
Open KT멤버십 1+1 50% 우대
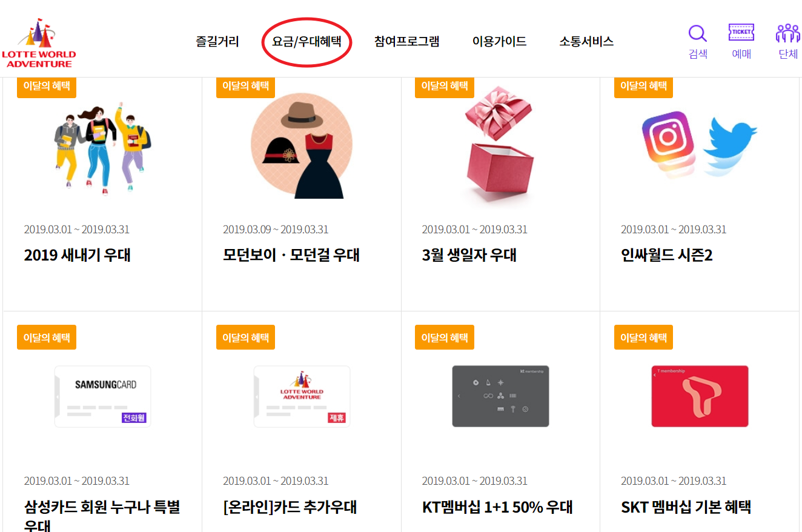[497, 507]
